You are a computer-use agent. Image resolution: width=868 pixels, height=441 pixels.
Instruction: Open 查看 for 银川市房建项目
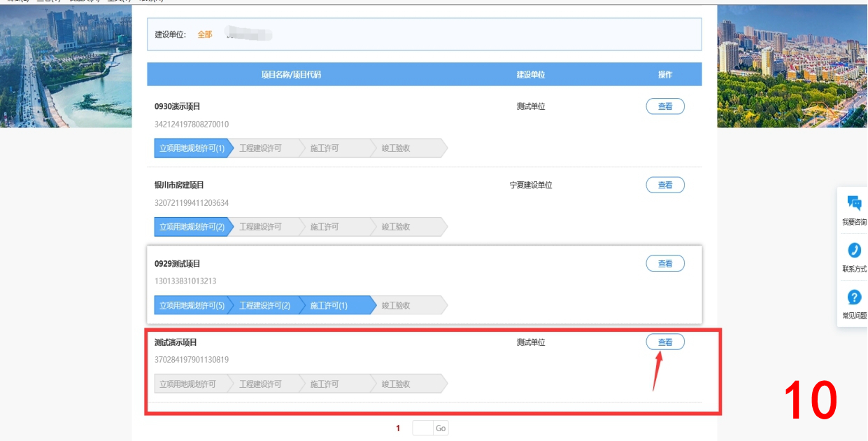pyautogui.click(x=664, y=185)
